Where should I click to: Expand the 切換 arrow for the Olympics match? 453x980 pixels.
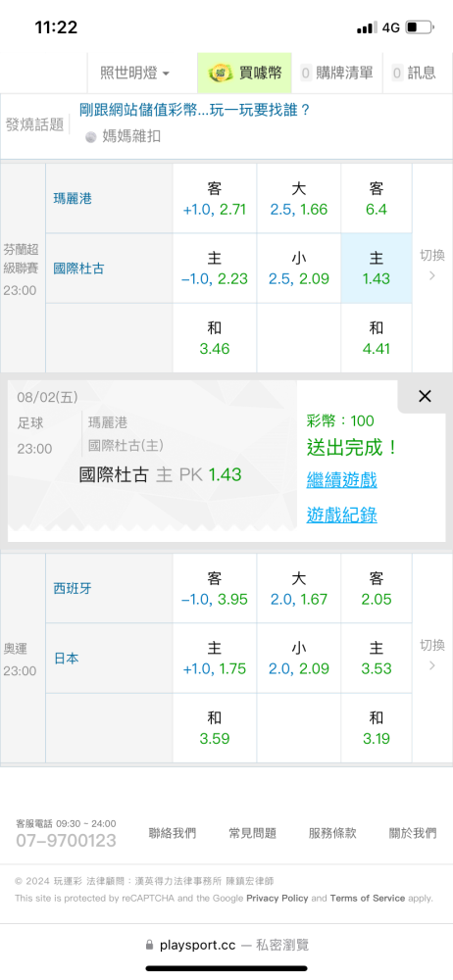tap(432, 655)
